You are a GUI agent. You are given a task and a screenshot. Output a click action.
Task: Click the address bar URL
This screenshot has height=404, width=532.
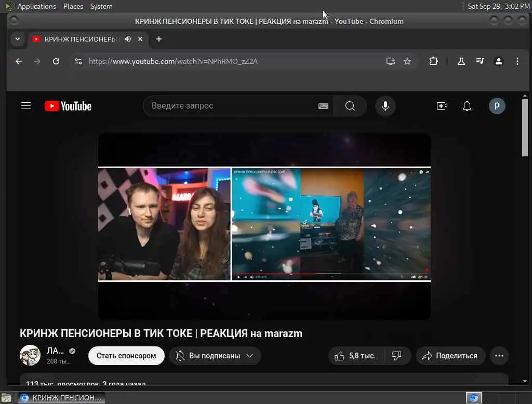point(173,61)
